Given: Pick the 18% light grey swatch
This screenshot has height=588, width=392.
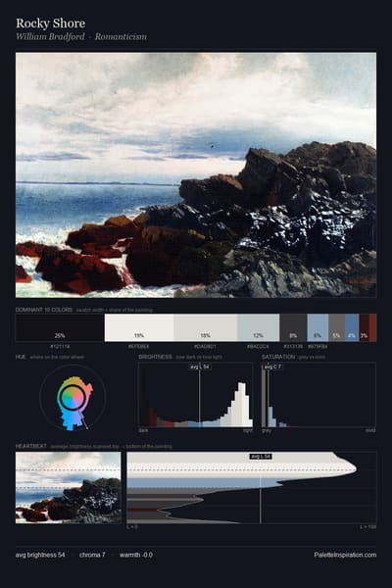Looking at the screenshot, I should coord(206,327).
